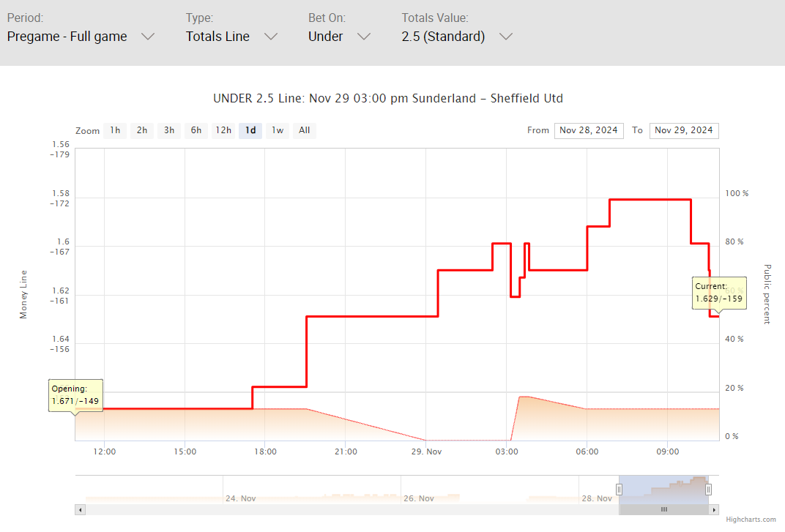
Task: Open the Bet On dropdown showing Under
Action: pos(339,37)
